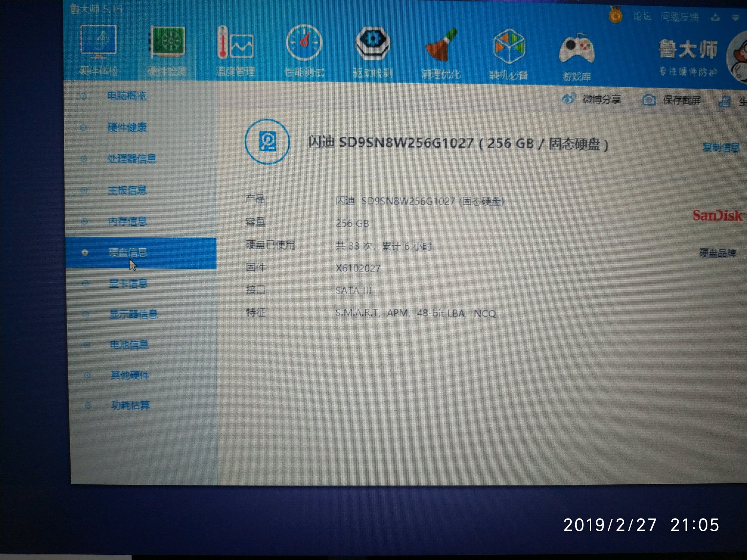Open 处理器信息 processor info entry

(131, 159)
